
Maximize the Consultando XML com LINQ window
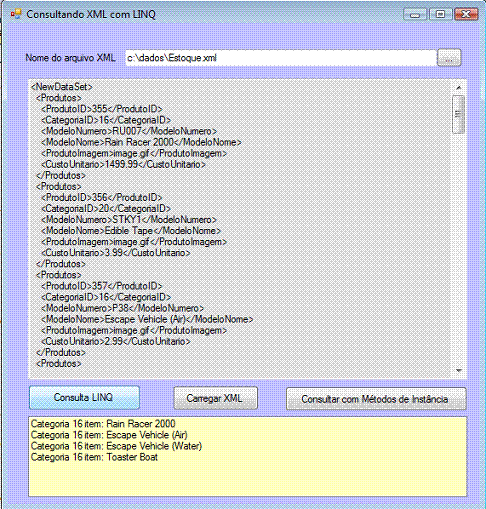click(440, 14)
